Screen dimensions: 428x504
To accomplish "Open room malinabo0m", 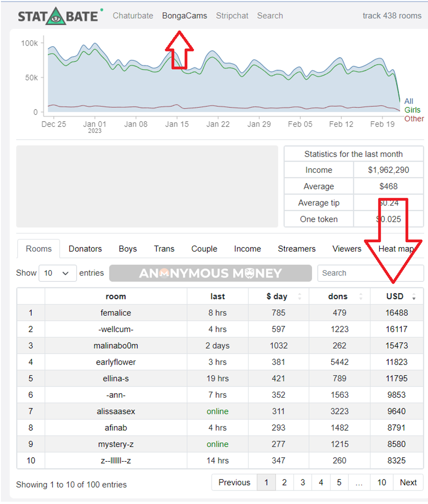I will [x=116, y=346].
